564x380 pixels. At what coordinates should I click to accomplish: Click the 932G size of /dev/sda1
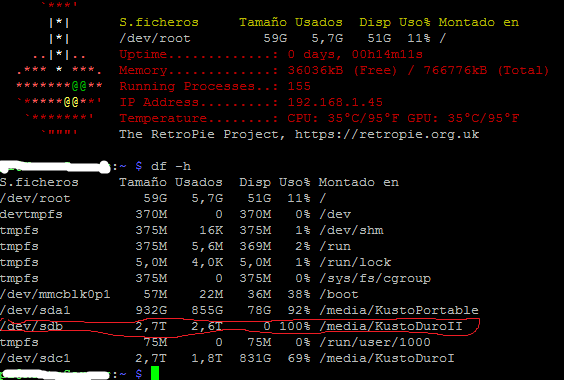point(151,310)
